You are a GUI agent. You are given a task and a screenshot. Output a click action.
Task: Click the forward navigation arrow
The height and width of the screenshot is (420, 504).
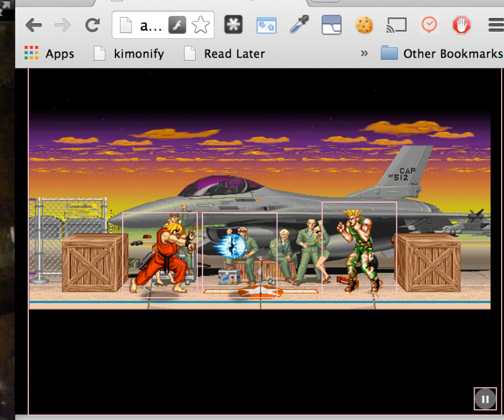coord(63,25)
